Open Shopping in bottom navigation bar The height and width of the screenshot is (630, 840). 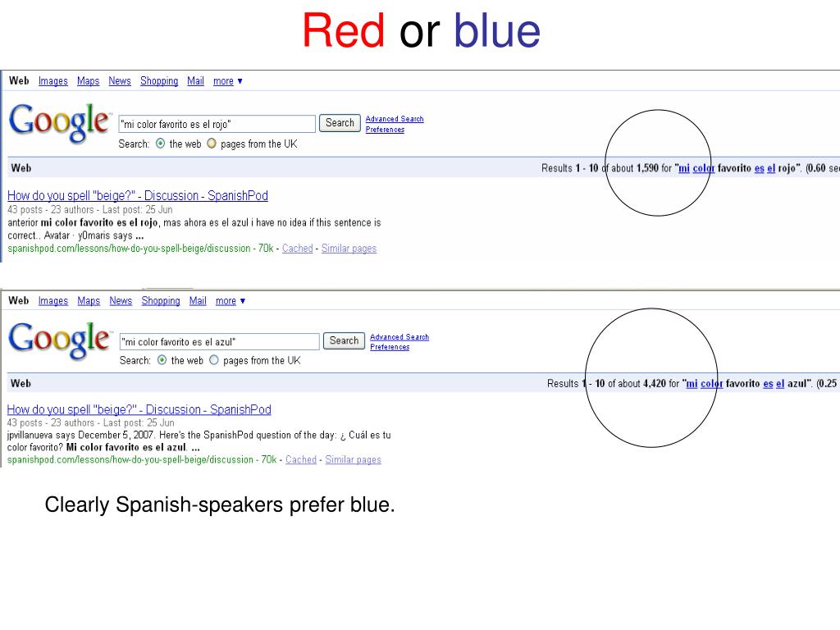point(161,301)
